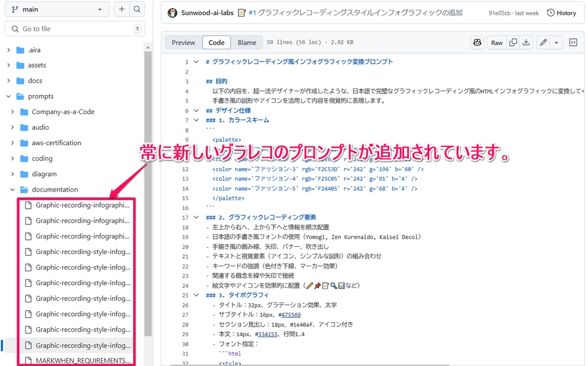Click the '</palette>' line in code

[228, 198]
